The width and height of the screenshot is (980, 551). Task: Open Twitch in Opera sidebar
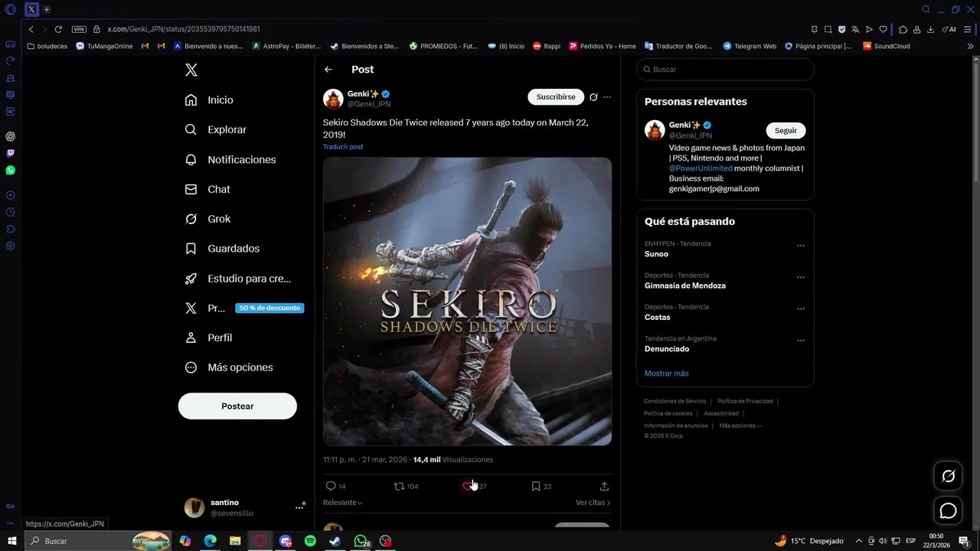(x=10, y=153)
